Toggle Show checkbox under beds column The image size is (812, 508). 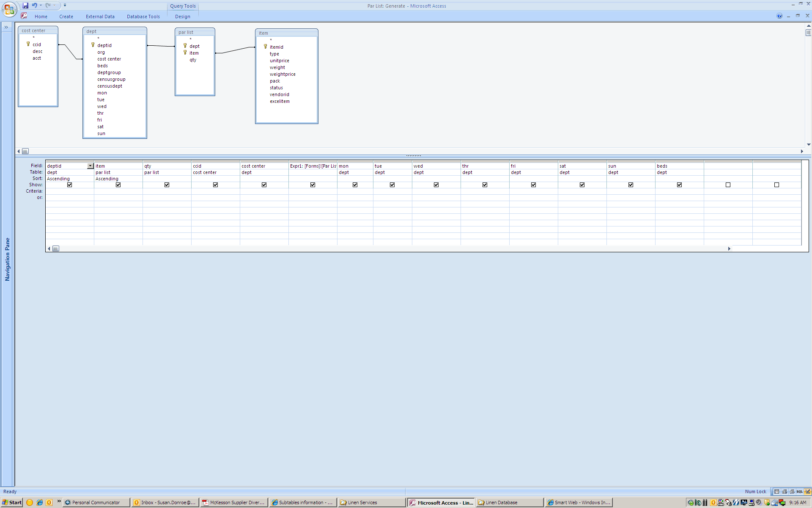coord(680,185)
